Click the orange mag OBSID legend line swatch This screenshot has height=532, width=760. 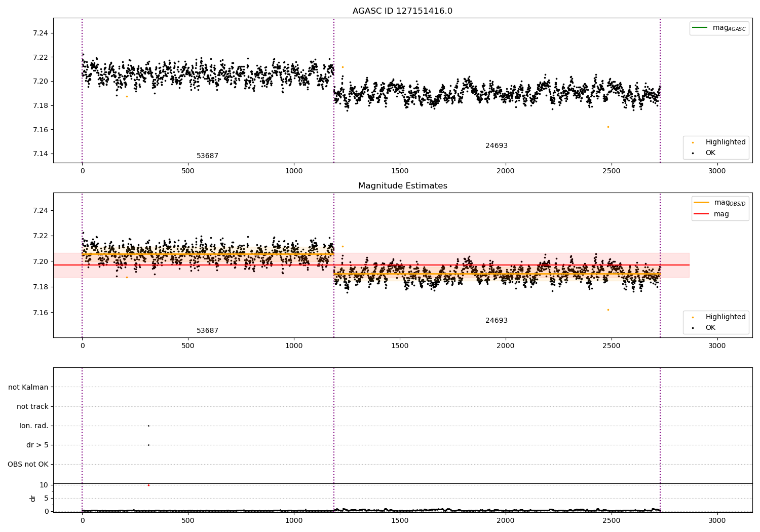(x=701, y=202)
